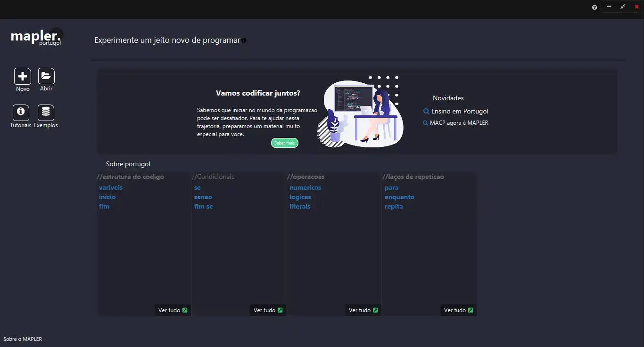The height and width of the screenshot is (347, 644).
Task: Select the fim keyword
Action: coord(104,206)
